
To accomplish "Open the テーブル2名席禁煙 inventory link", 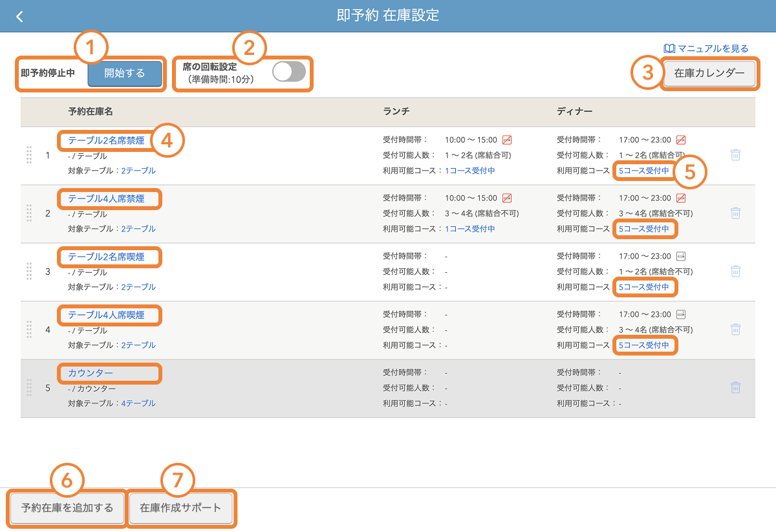I will (106, 140).
